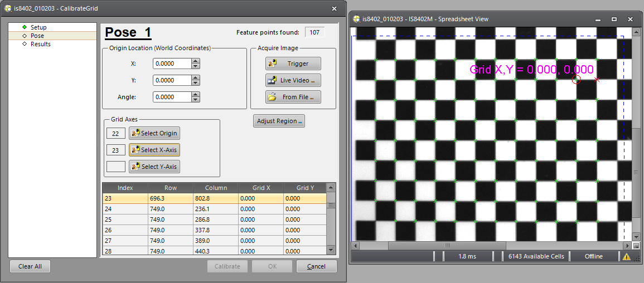The height and width of the screenshot is (283, 644).
Task: Click the Trigger acquire image button
Action: [x=293, y=64]
